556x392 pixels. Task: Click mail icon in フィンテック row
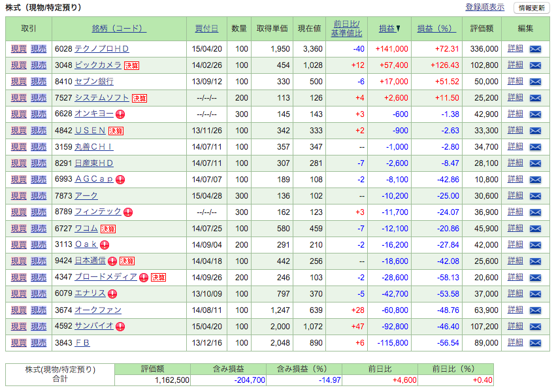pyautogui.click(x=535, y=212)
